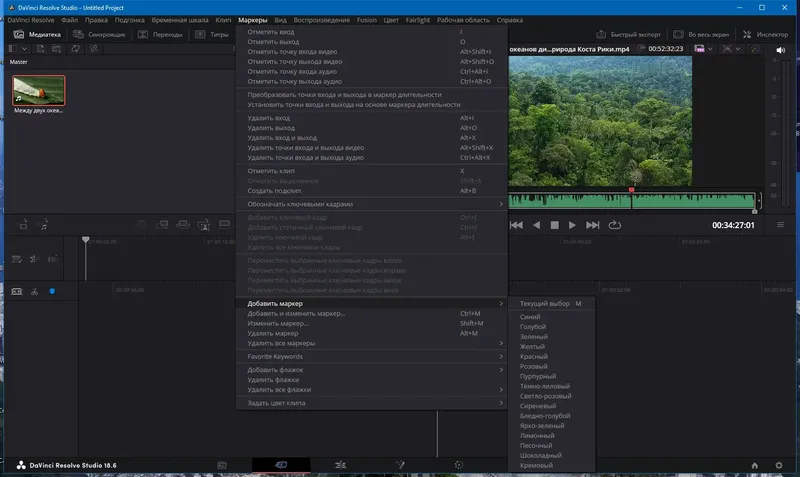
Task: Click the Inspector (Инспектор) button
Action: coord(767,34)
